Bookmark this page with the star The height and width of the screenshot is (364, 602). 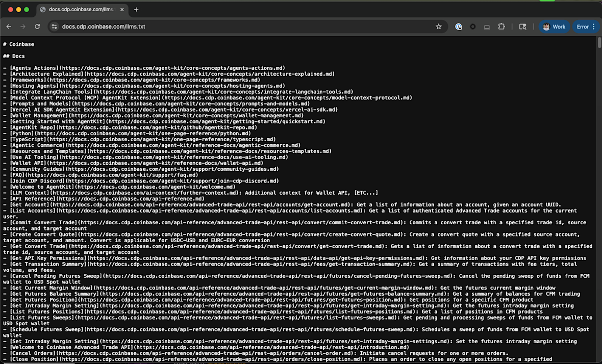point(438,27)
